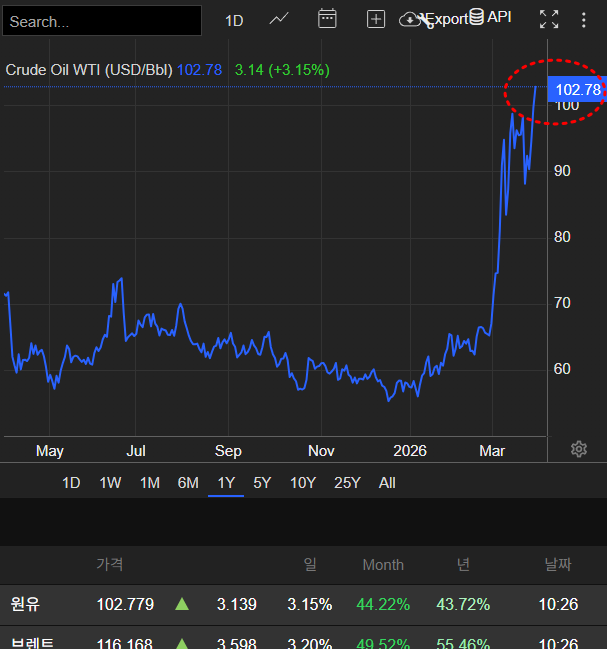Screen dimensions: 607x649
Task: Click the 10:26 time cell in 원유 row
Action: (x=558, y=604)
